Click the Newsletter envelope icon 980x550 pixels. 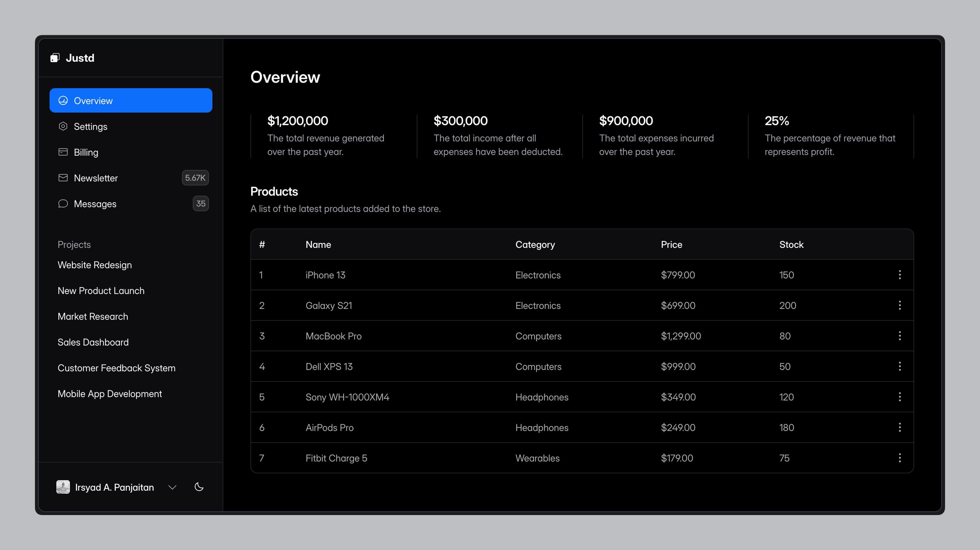tap(63, 178)
